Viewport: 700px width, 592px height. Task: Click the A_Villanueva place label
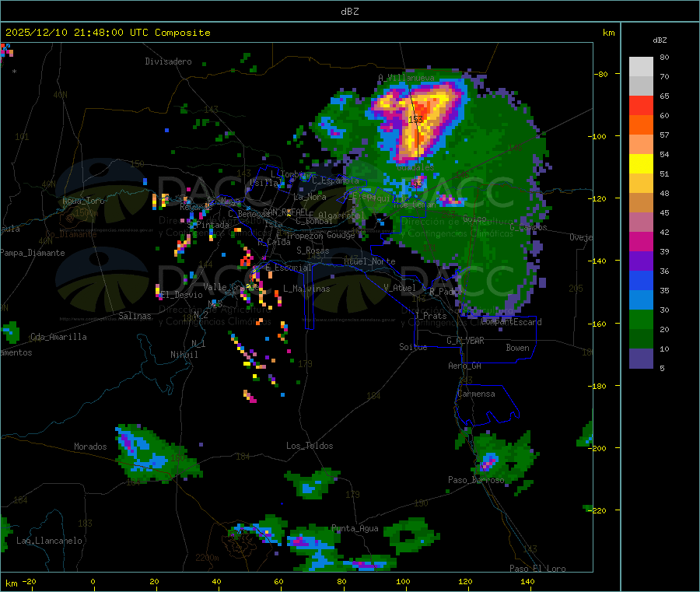pos(406,78)
